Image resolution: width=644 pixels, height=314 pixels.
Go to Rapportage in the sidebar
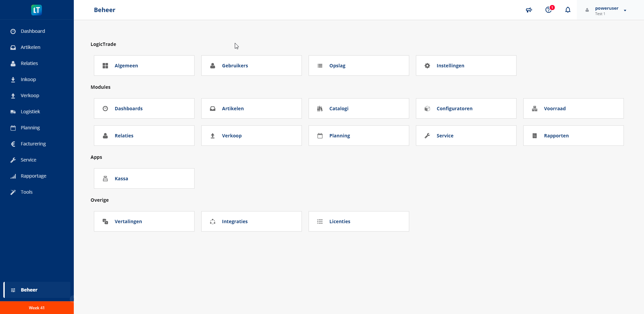(33, 176)
